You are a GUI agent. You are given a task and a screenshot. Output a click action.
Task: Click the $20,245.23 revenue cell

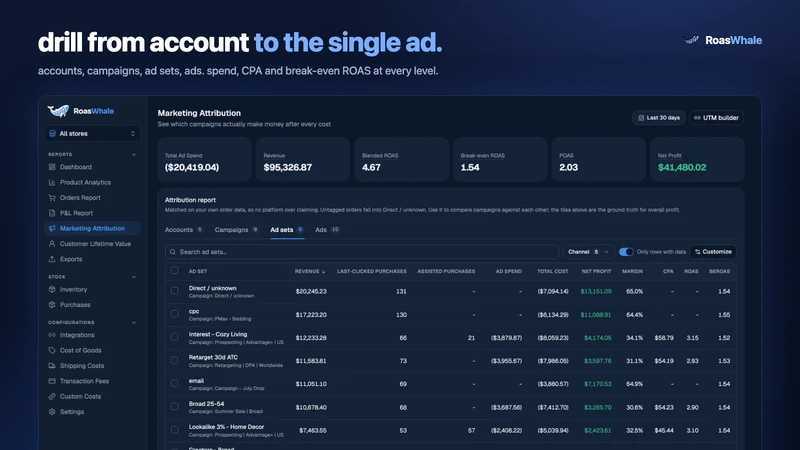[311, 291]
